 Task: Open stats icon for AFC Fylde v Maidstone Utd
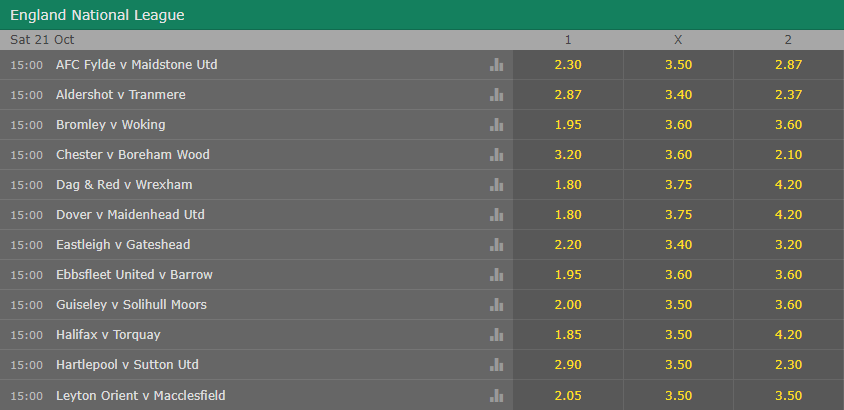[496, 65]
